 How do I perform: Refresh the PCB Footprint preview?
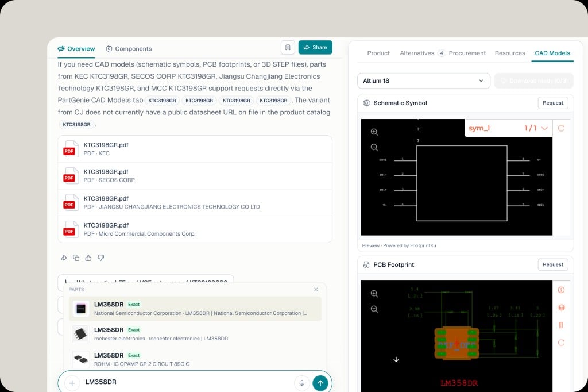click(x=561, y=343)
